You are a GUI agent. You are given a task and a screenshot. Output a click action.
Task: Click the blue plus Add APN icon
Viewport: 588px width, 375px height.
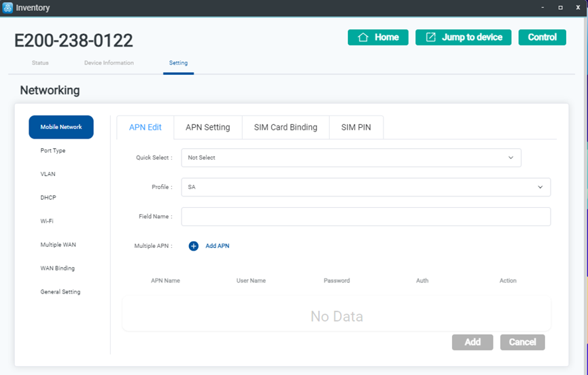[x=194, y=246]
